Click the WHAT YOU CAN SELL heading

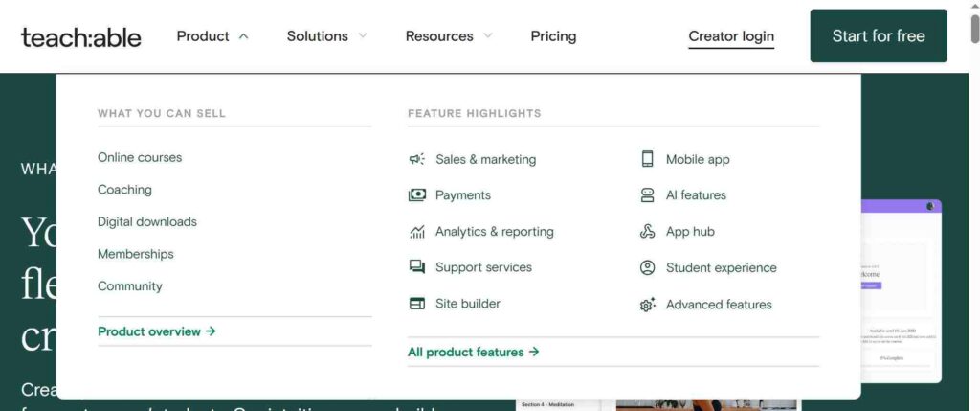point(161,113)
